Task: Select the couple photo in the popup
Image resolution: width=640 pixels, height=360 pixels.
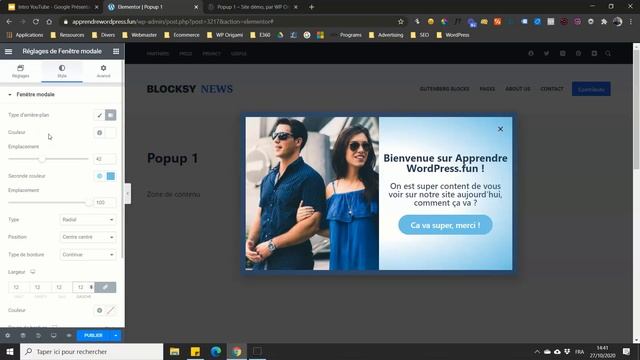Action: [x=312, y=193]
